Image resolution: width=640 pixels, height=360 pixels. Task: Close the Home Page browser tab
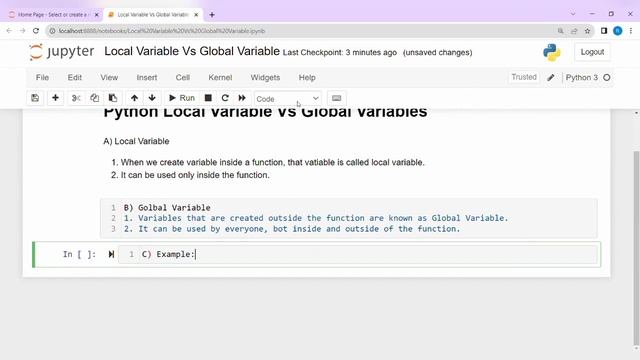97,15
